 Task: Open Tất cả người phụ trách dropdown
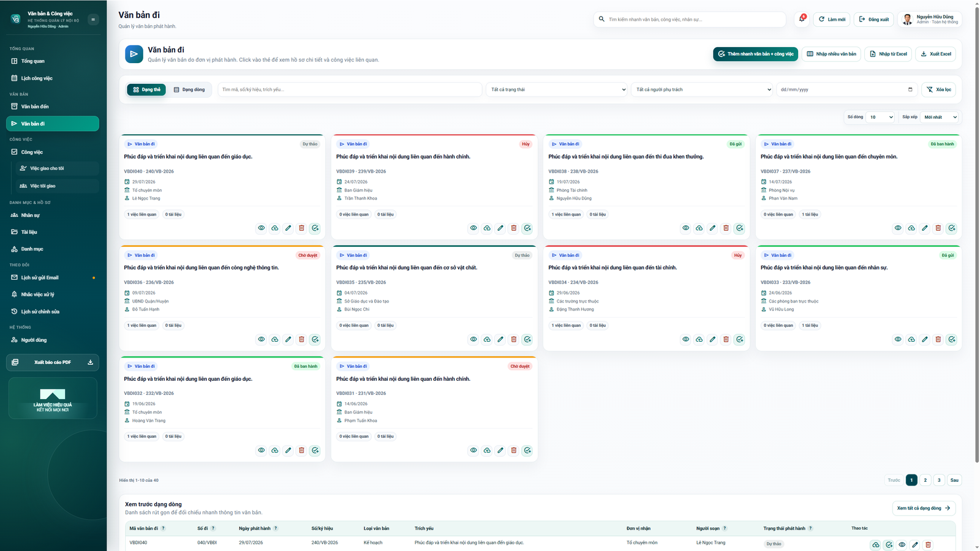click(702, 89)
